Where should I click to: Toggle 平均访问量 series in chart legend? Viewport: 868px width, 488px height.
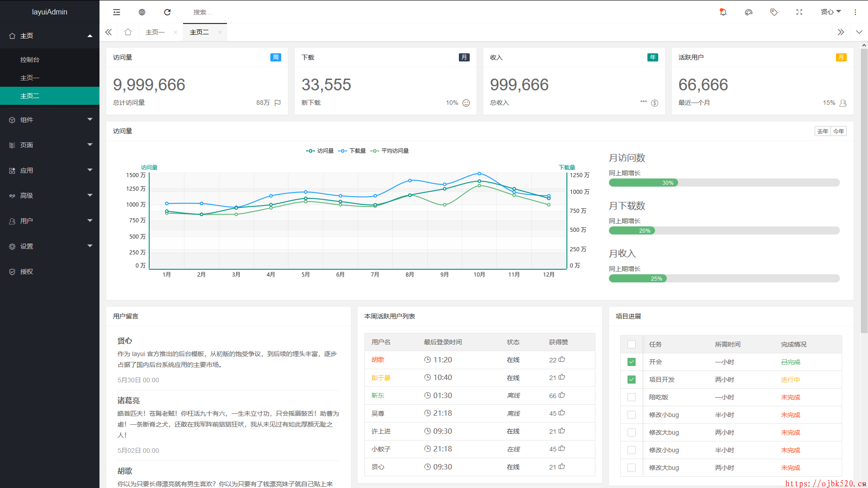(389, 151)
